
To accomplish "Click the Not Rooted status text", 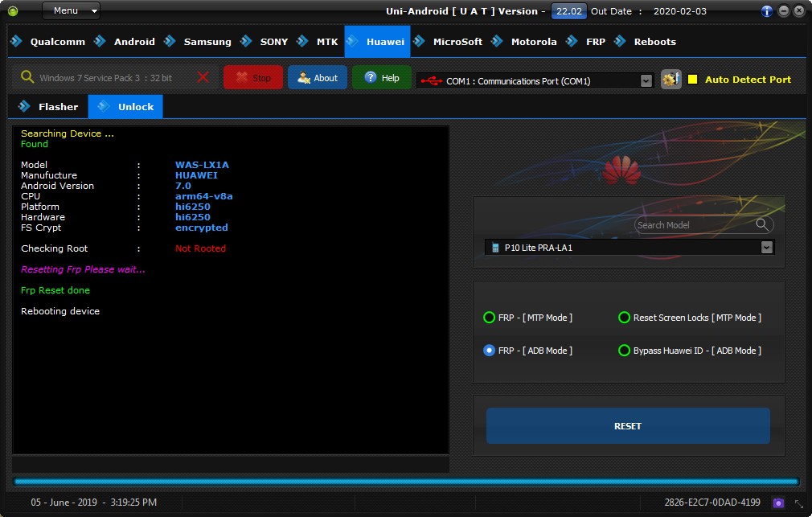I will 200,248.
